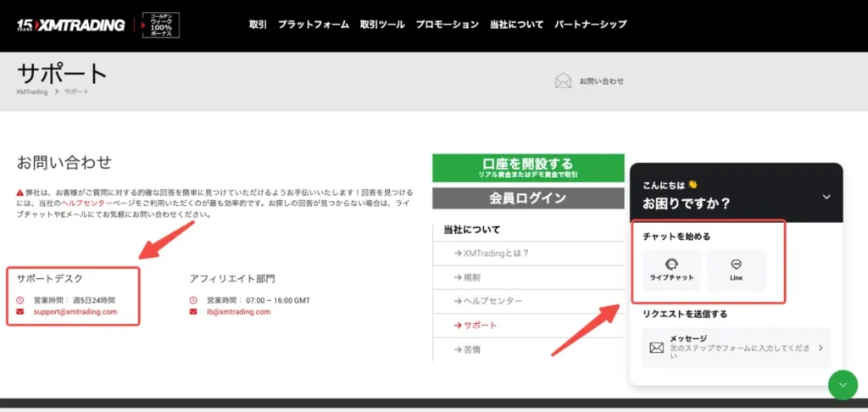The width and height of the screenshot is (868, 412).
Task: Collapse the chat widget header chevron
Action: point(826,197)
